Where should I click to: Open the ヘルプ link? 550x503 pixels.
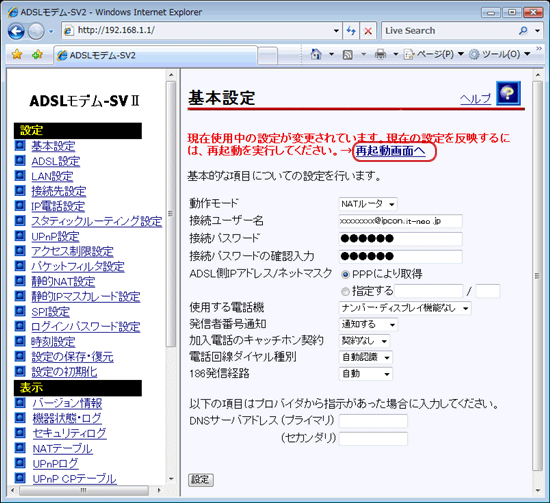[x=475, y=99]
